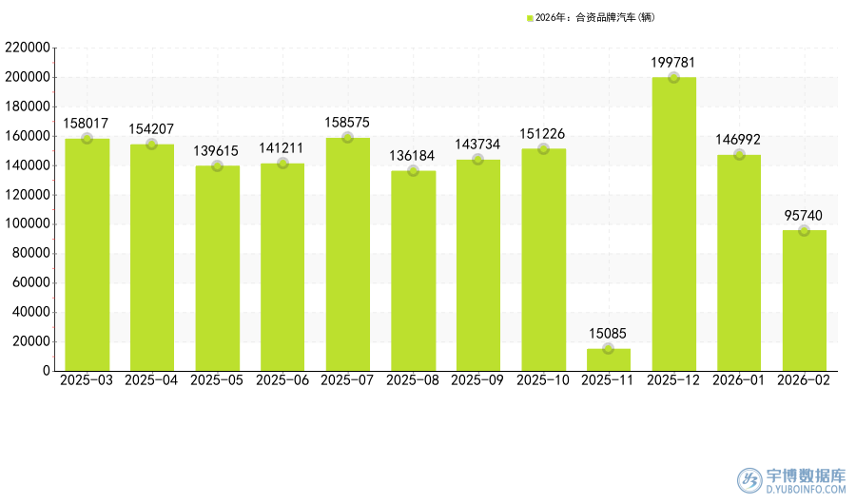856x504 pixels.
Task: Click the 宇博数据库 watermark text
Action: coord(806,475)
